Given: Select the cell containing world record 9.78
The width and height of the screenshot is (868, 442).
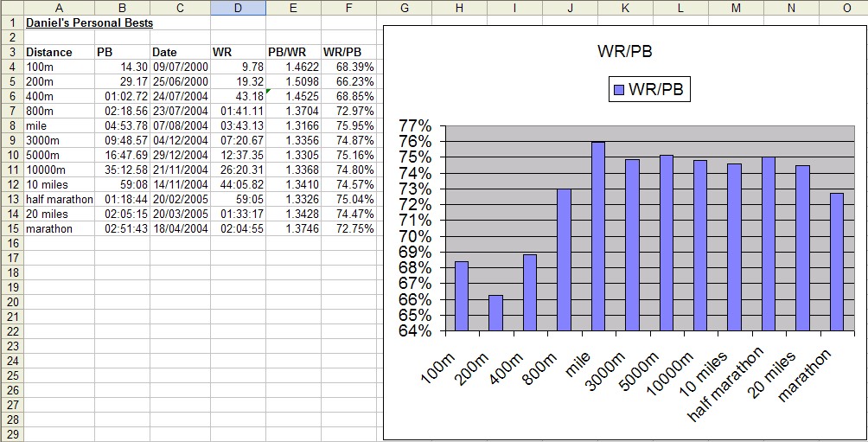Looking at the screenshot, I should [238, 67].
